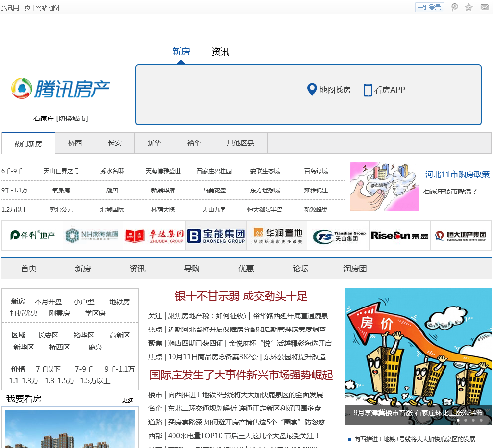The width and height of the screenshot is (493, 448).
Task: Open the mail envelope icon in top bar
Action: (485, 7)
